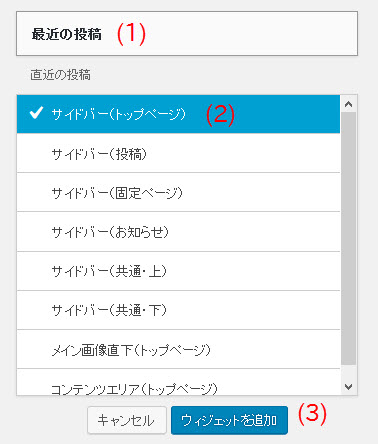Click the scrollbar up arrow
Screen dimensions: 378x444
coord(349,104)
